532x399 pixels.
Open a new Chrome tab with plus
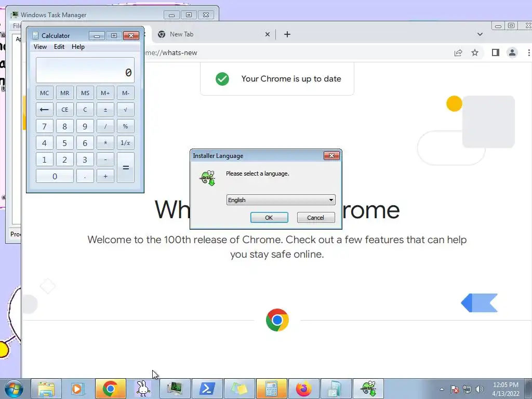pos(287,34)
